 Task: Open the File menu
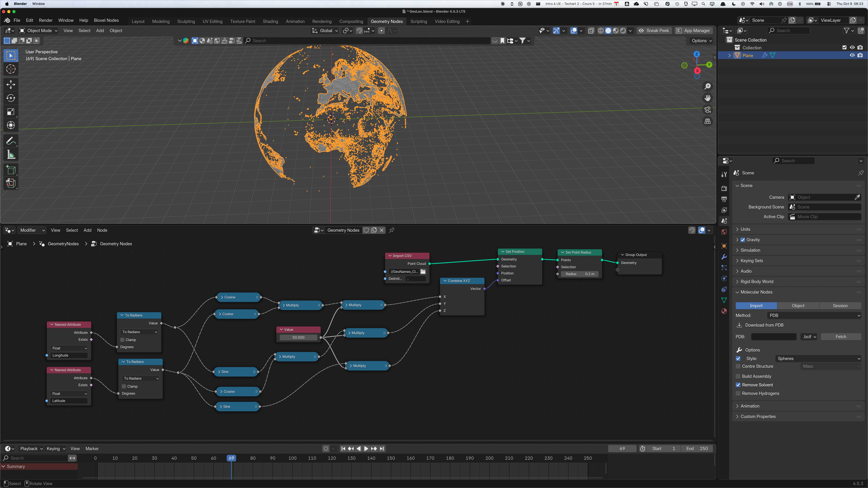click(x=17, y=20)
